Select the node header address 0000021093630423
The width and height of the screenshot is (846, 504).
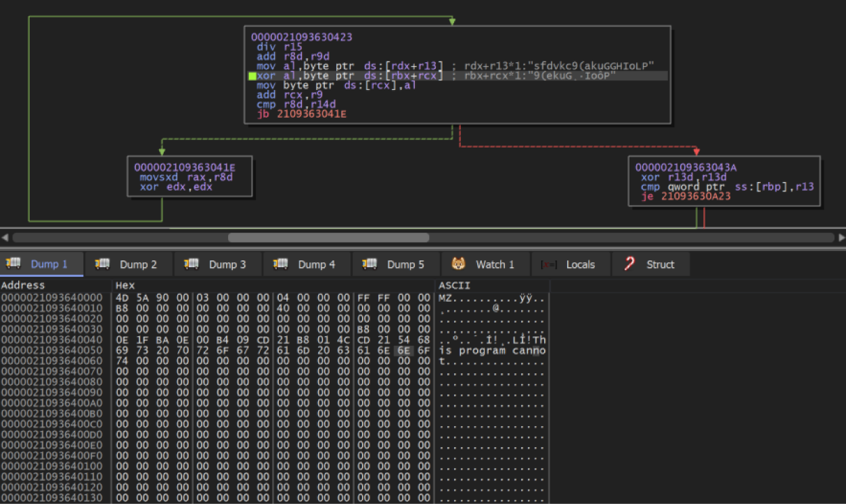point(301,37)
